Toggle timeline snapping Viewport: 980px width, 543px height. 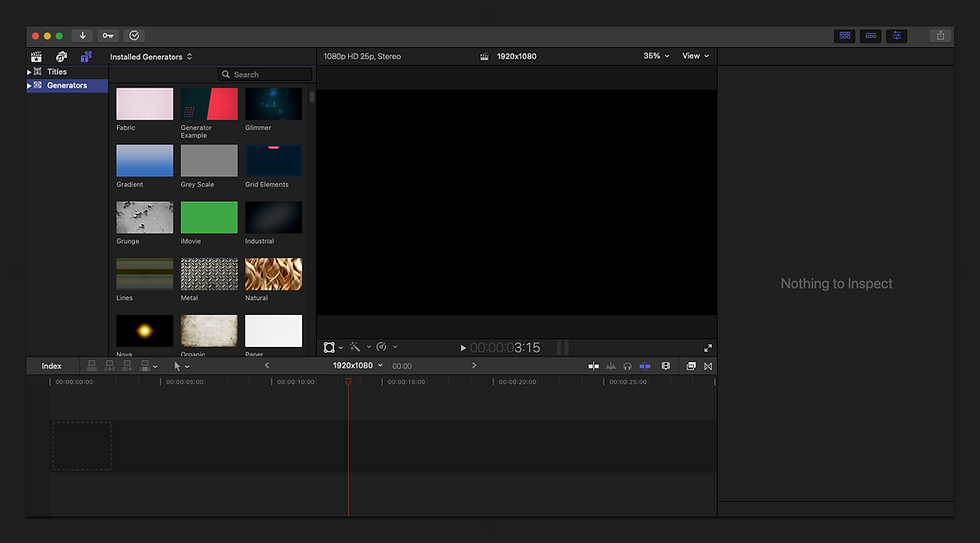pos(644,366)
